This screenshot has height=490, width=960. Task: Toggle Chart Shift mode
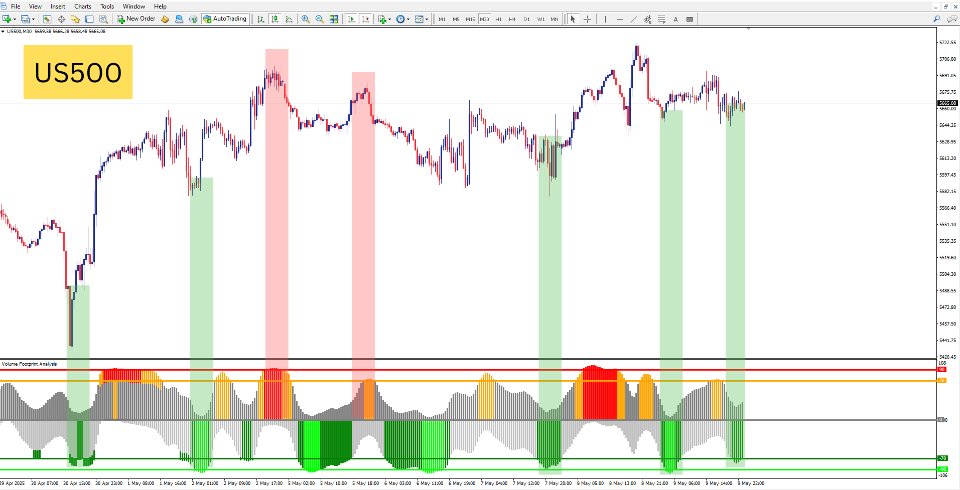click(366, 19)
